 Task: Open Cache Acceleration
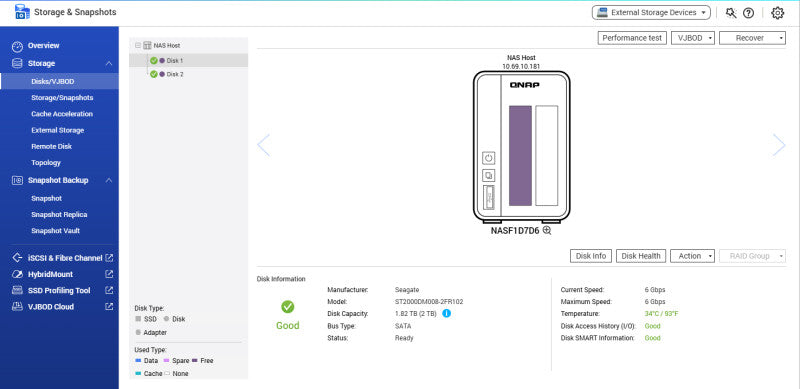[x=62, y=114]
